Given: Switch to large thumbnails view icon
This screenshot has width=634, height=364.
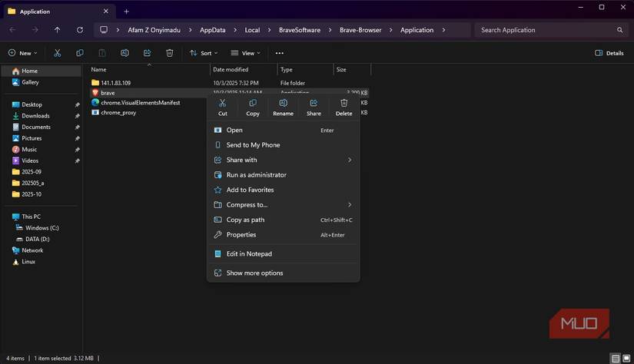Looking at the screenshot, I should tap(626, 359).
